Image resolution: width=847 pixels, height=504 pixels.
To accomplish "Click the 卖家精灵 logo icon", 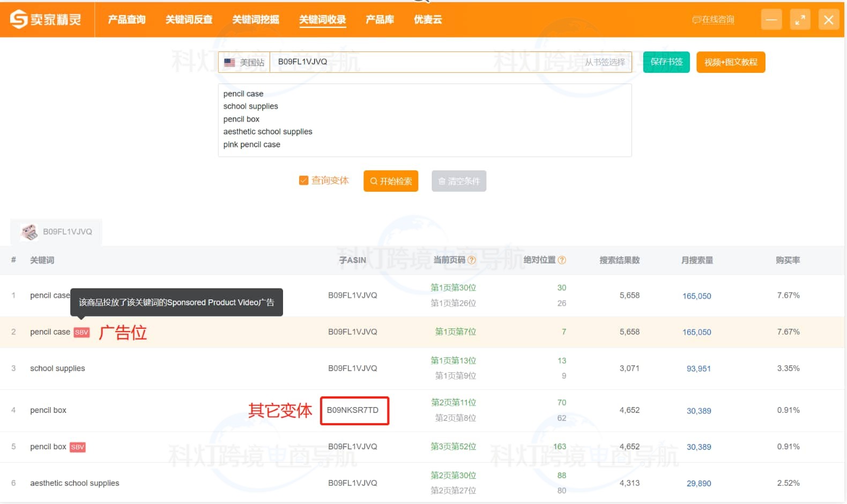I will (19, 19).
